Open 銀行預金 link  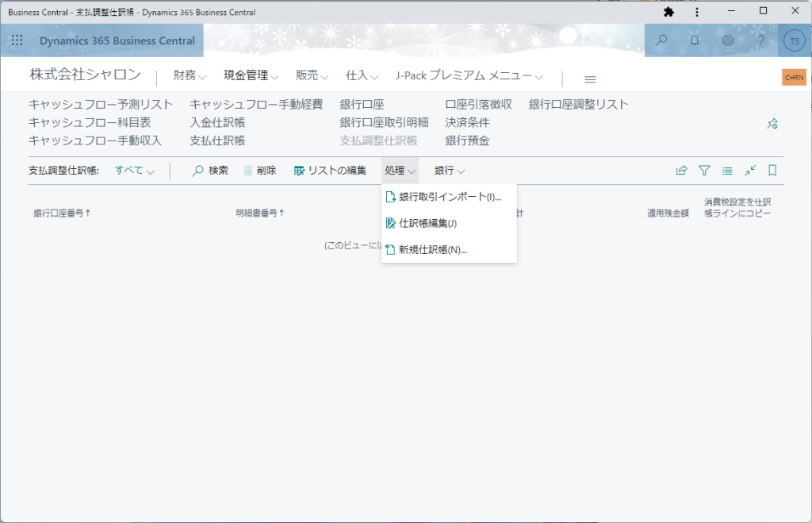click(x=468, y=140)
